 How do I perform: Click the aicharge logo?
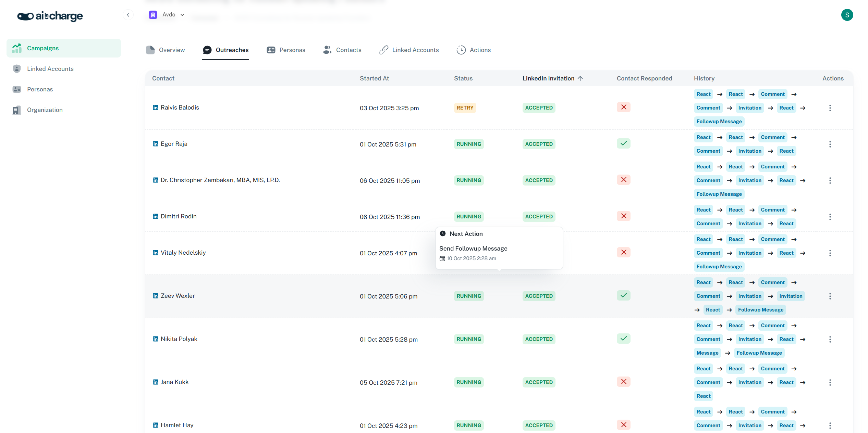(50, 16)
